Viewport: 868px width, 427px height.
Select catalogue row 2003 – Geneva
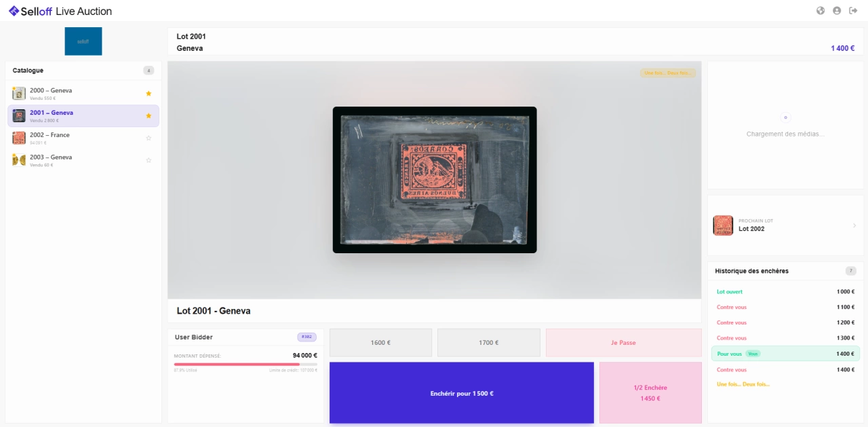coord(83,161)
